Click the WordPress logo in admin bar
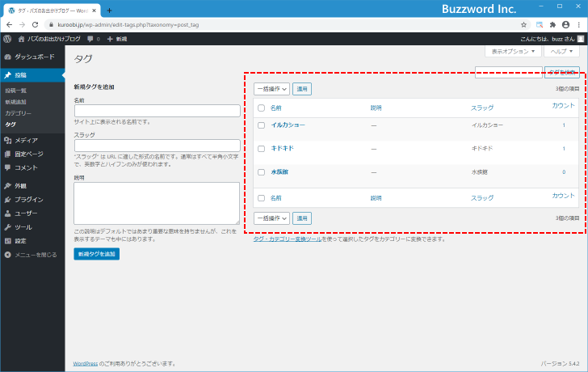Screen dimensions: 588x372 click(7, 38)
